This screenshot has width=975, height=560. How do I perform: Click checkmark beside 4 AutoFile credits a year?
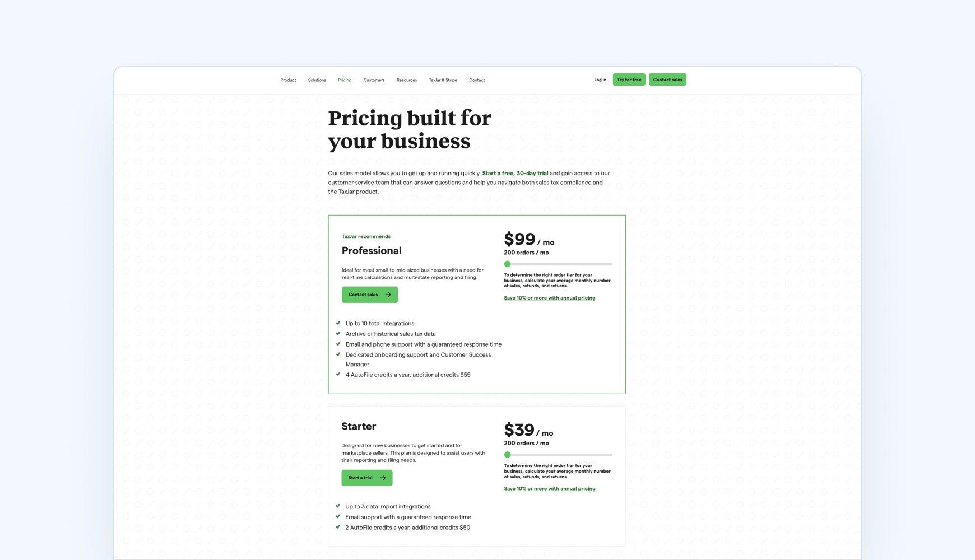point(338,374)
